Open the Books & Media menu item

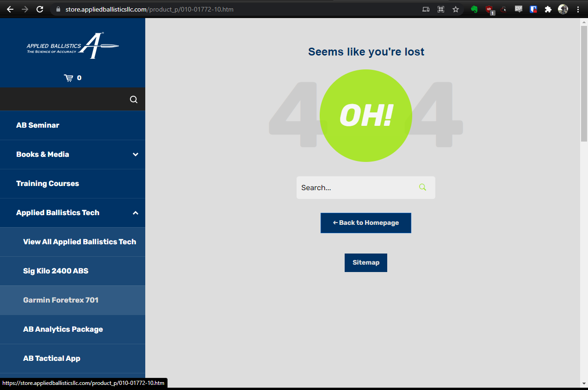[73, 155]
